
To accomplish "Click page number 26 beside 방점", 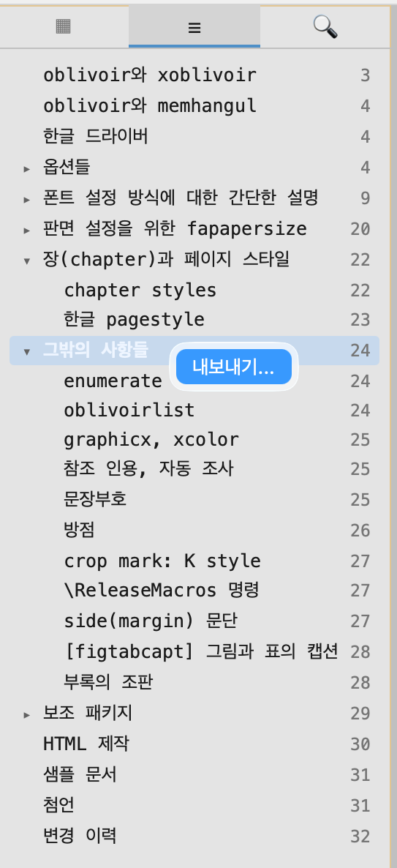I will pos(360,531).
